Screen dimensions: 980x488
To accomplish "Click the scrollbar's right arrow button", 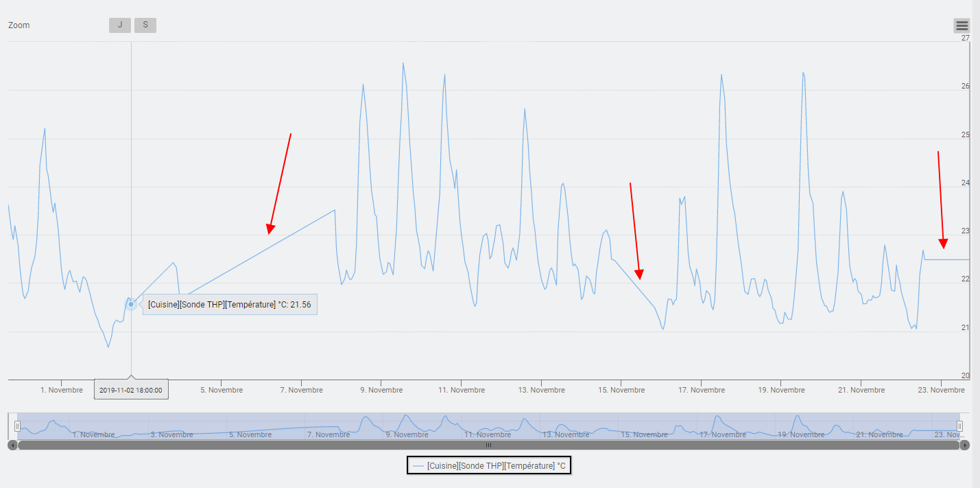I will (965, 445).
